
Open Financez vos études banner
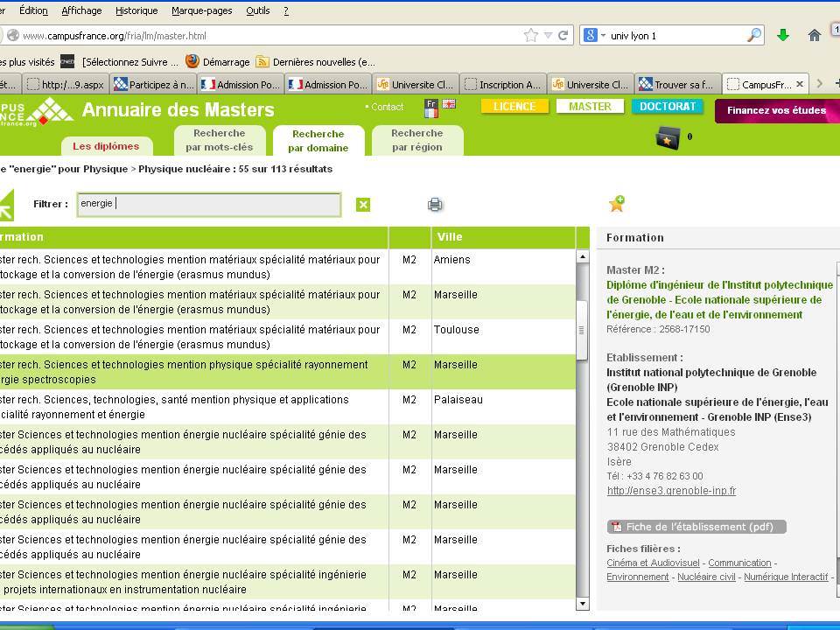pos(777,110)
